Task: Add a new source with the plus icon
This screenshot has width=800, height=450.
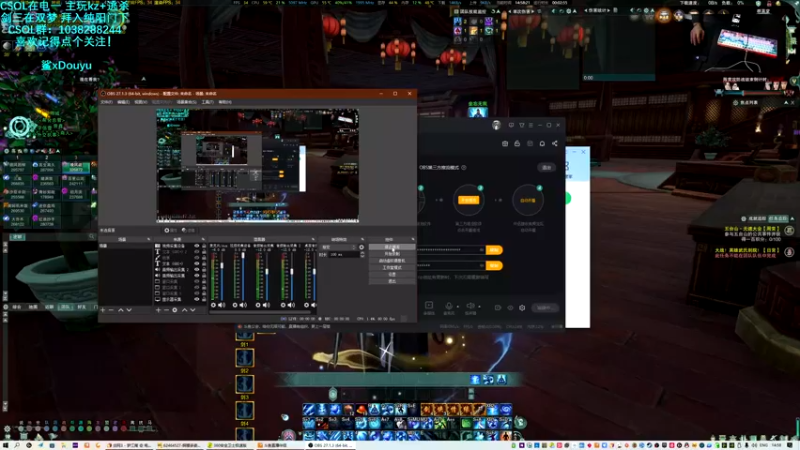Action: click(x=158, y=310)
